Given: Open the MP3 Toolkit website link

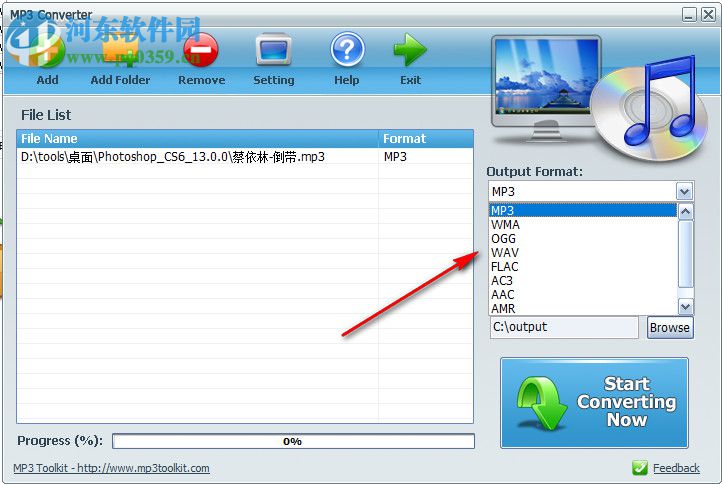Looking at the screenshot, I should [x=111, y=468].
